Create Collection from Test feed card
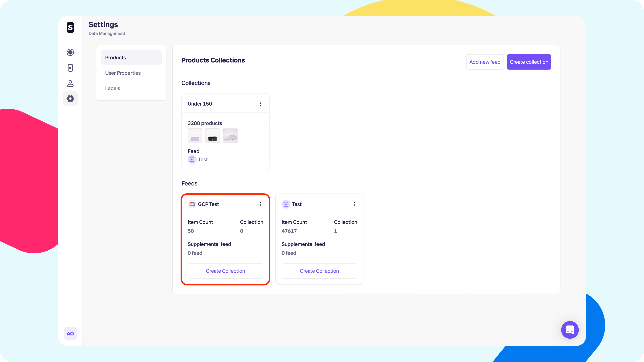644x362 pixels. 319,271
